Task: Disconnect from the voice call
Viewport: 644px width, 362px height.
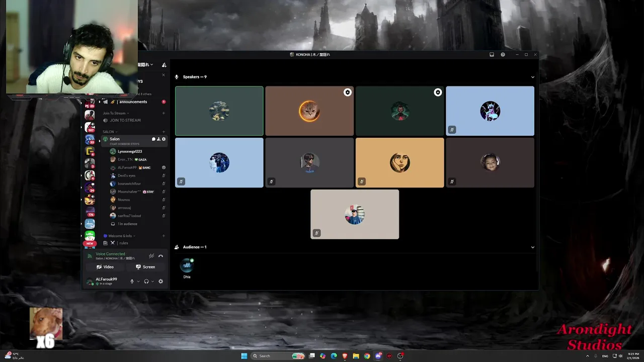Action: click(x=160, y=256)
